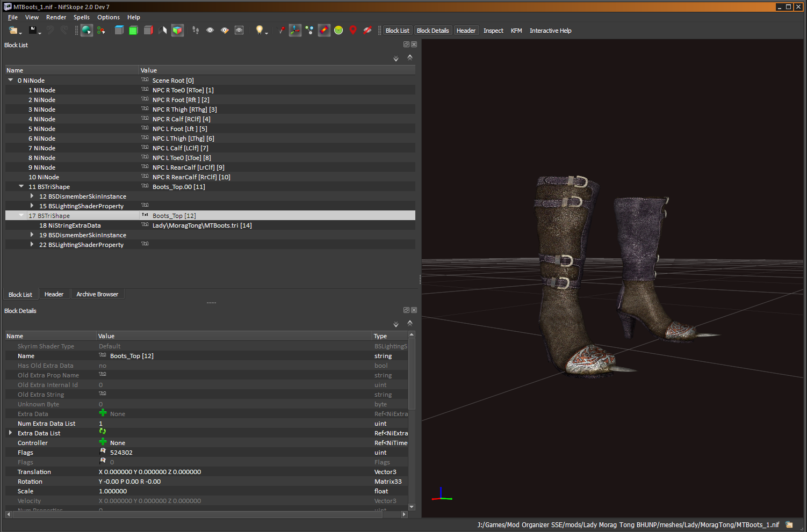Switch to the Archive Browser tab
807x532 pixels.
click(x=97, y=294)
